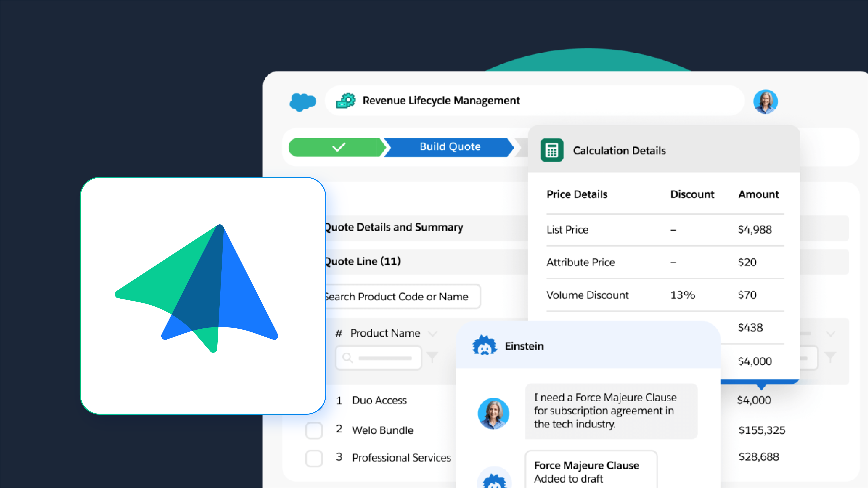Image resolution: width=868 pixels, height=488 pixels.
Task: Click the Price Details column header
Action: (577, 194)
